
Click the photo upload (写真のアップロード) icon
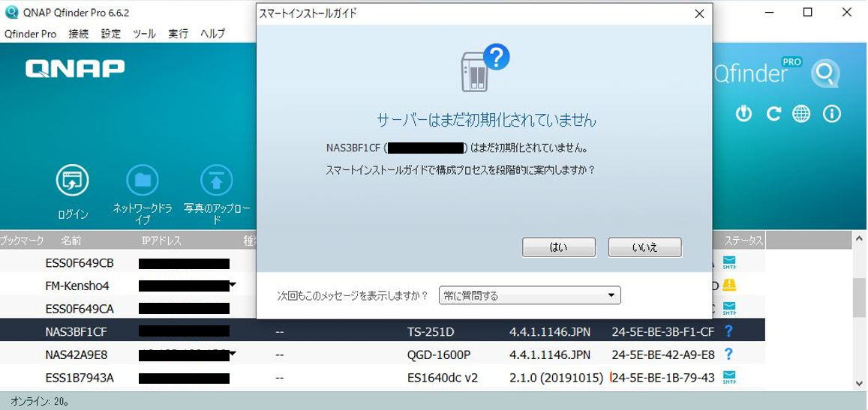[x=216, y=181]
